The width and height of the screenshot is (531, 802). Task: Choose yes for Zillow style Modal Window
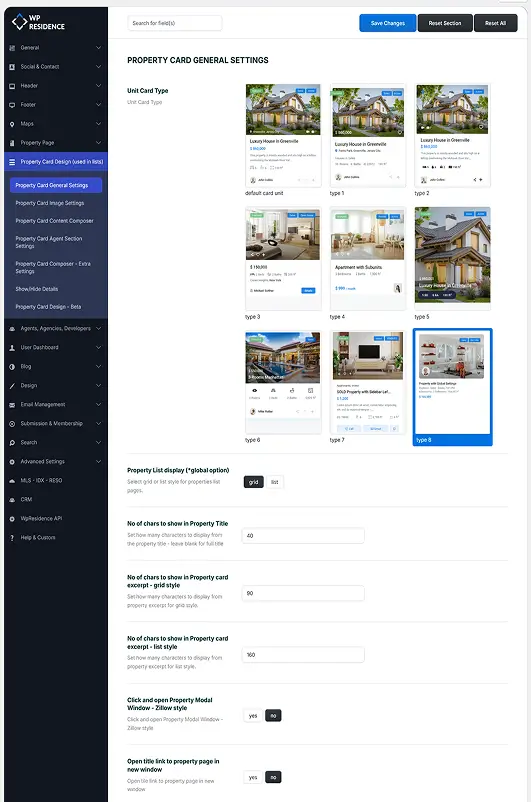point(253,716)
